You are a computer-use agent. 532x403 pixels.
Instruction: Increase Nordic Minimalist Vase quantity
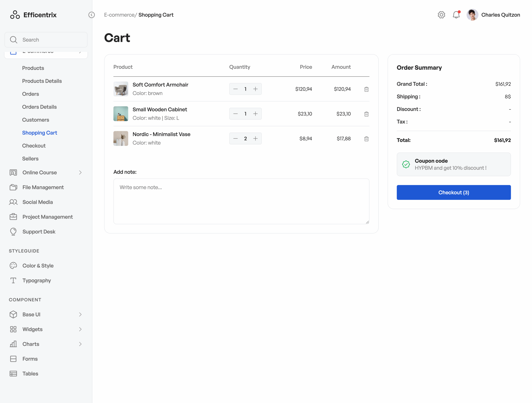pos(255,138)
